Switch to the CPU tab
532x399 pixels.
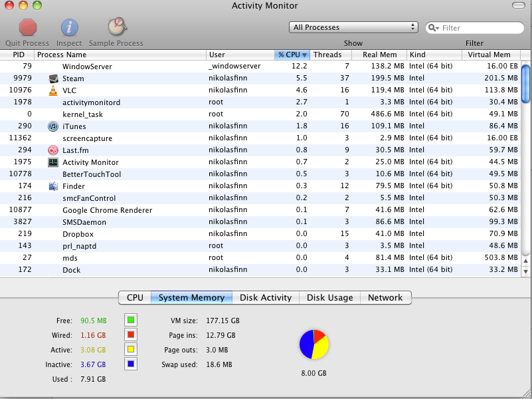click(x=135, y=297)
